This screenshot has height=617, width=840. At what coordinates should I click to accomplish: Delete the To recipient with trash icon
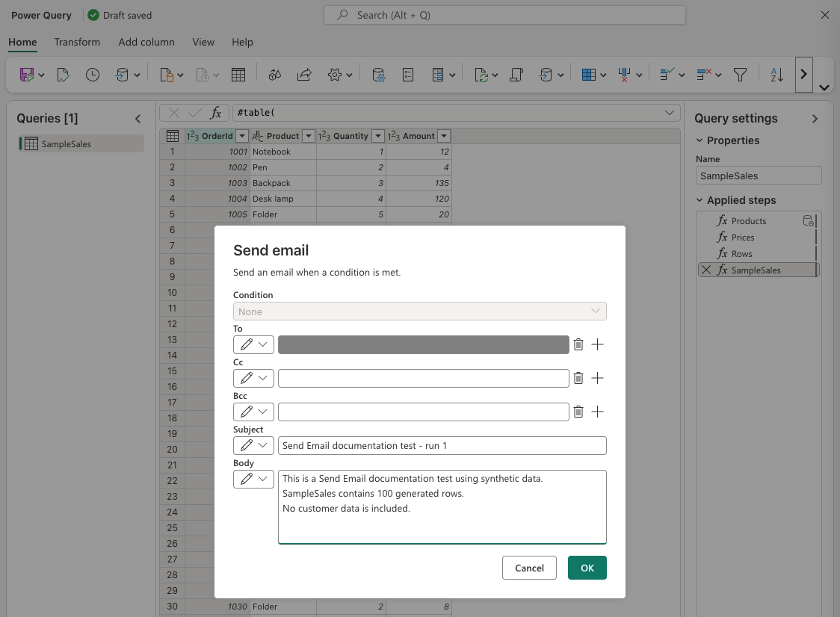(x=578, y=344)
